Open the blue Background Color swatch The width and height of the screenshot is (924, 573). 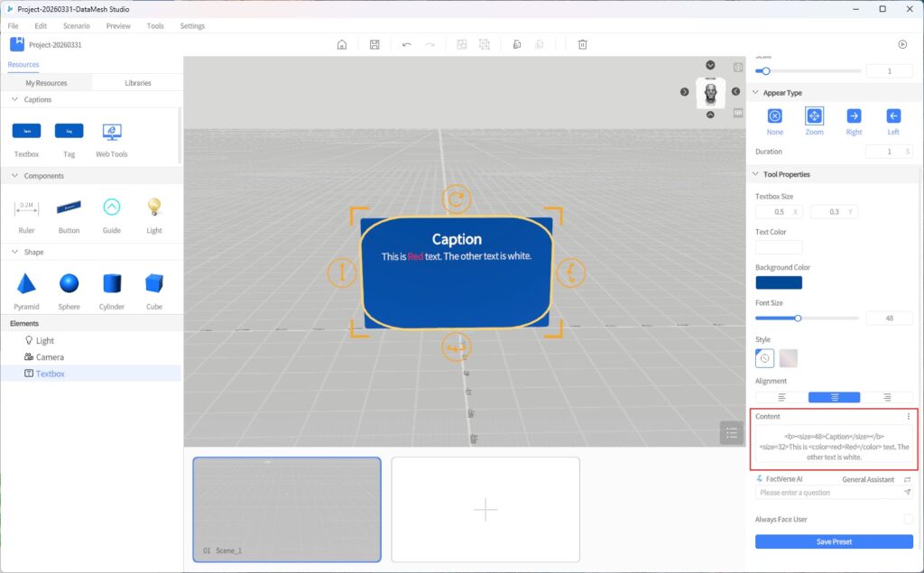(778, 282)
